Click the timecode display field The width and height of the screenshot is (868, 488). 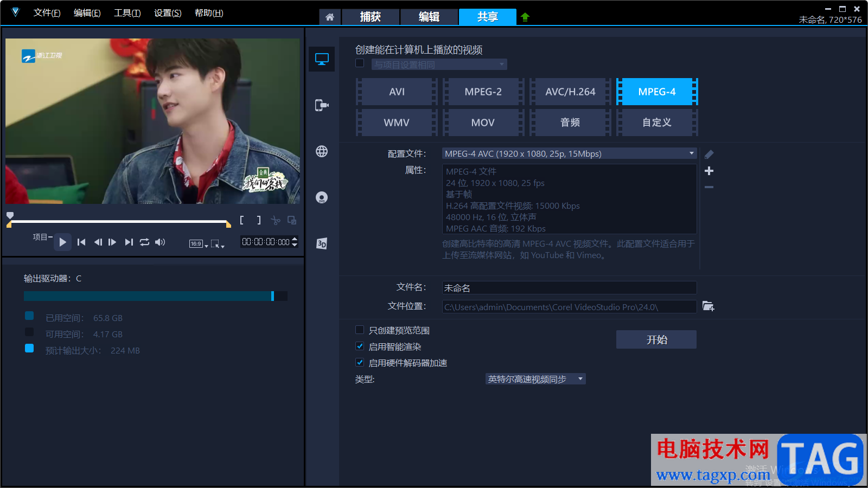(266, 242)
